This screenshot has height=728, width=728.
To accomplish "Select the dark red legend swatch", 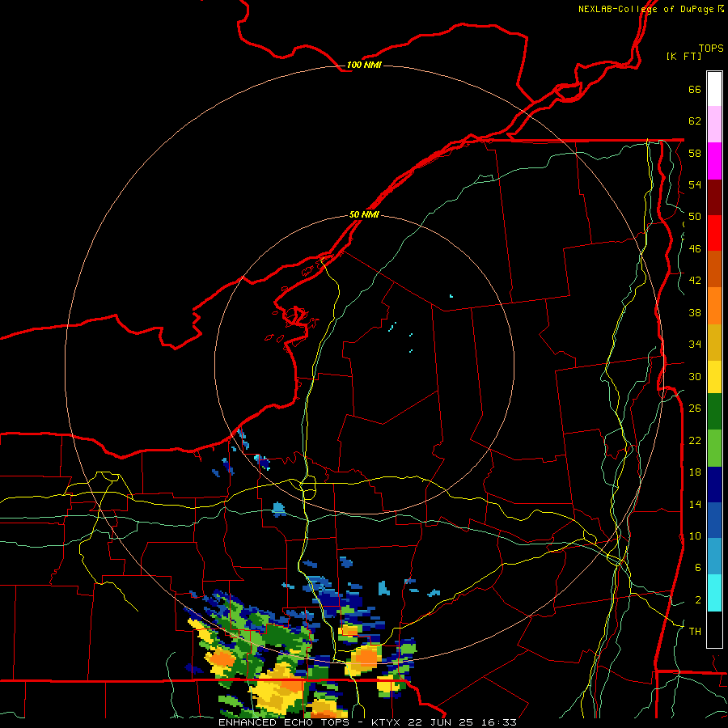I will pos(714,197).
